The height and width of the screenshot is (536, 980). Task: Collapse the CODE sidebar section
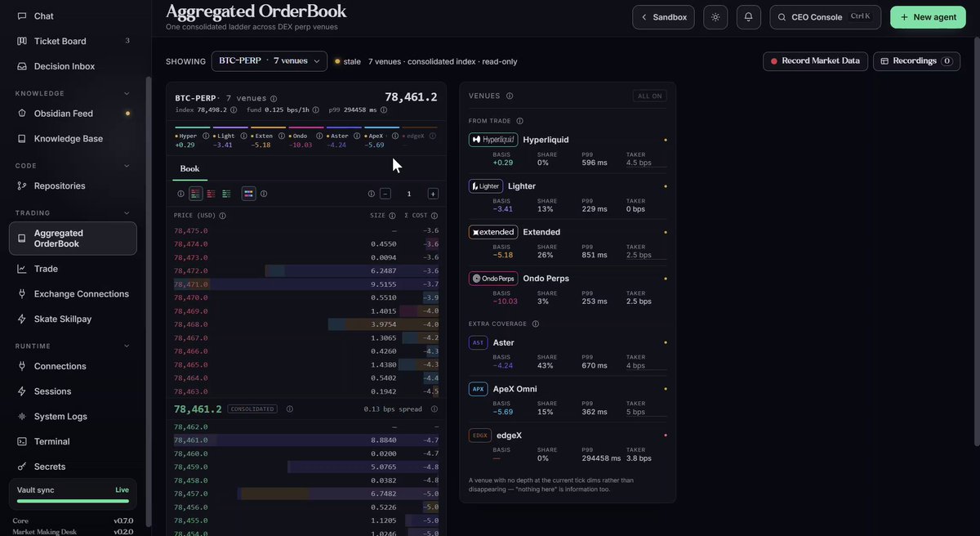coord(127,166)
